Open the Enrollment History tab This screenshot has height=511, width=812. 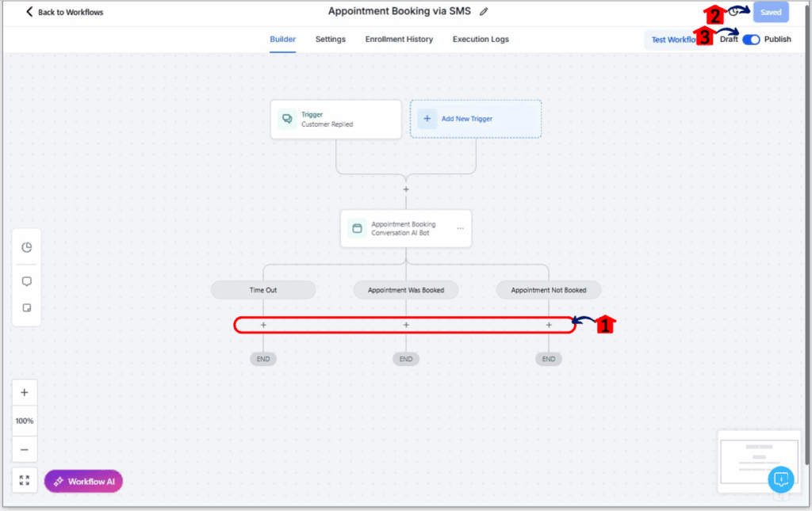(399, 40)
